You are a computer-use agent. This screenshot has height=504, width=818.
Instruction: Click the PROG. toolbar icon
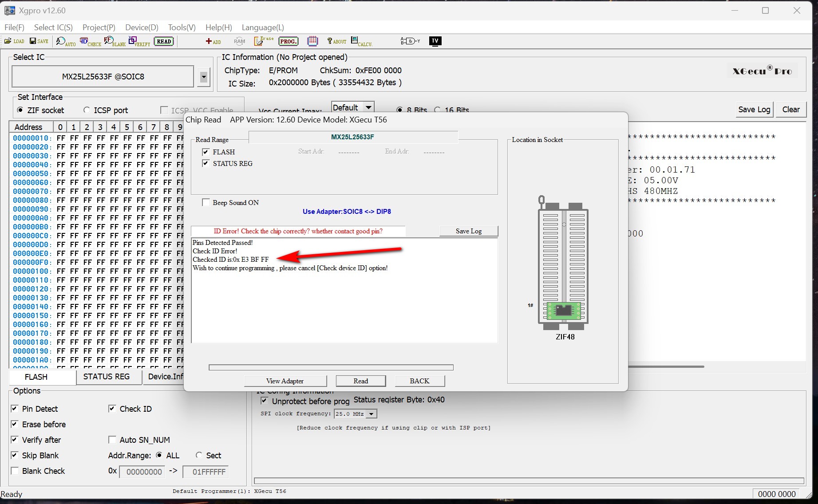click(288, 41)
